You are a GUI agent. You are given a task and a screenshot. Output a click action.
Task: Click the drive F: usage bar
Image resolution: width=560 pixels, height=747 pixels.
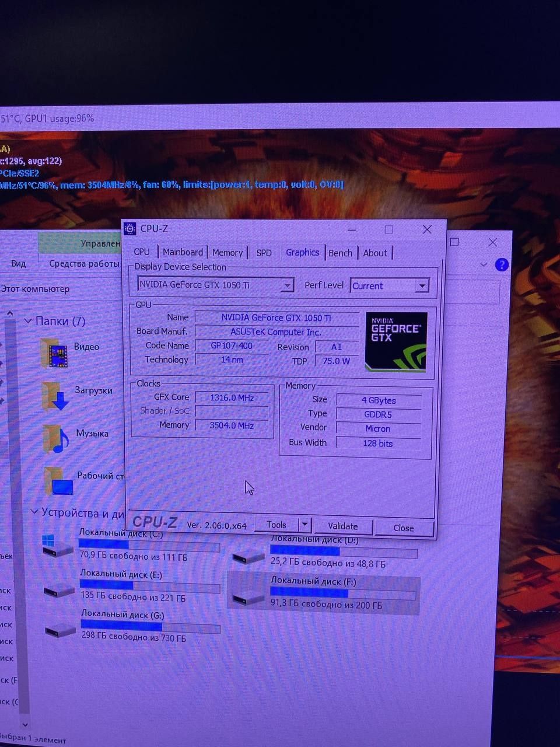click(x=344, y=594)
